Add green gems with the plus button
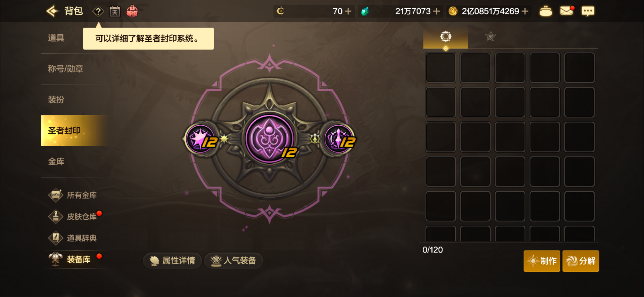644x297 pixels. [x=436, y=11]
